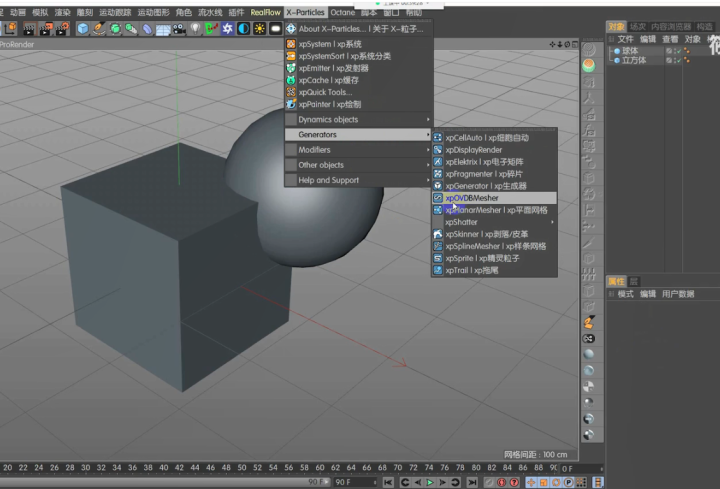Screen dimensions: 720x489
Task: Toggle the layer box of 球体 object
Action: tap(669, 51)
